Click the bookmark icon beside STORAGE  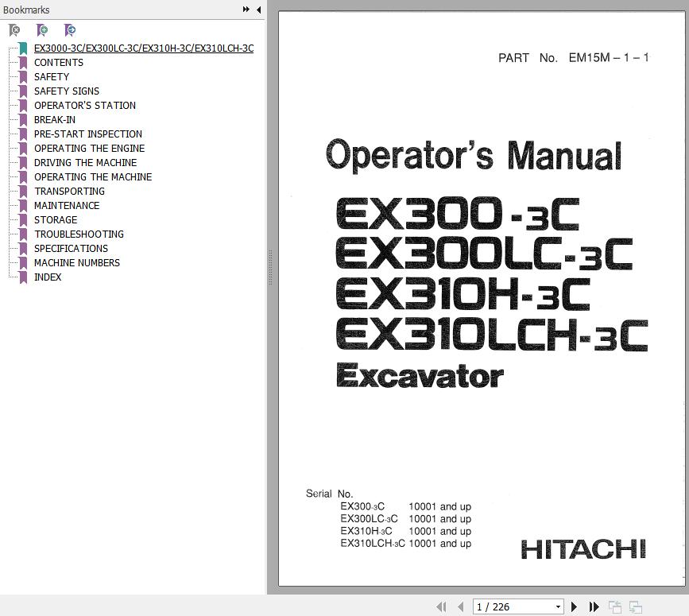[23, 219]
